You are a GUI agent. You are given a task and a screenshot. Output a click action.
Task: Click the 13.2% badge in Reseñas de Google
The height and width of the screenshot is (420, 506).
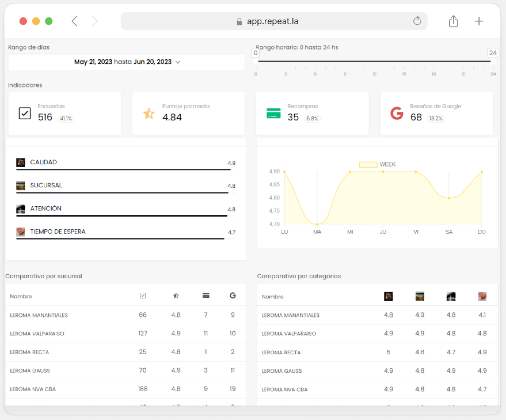tap(436, 118)
